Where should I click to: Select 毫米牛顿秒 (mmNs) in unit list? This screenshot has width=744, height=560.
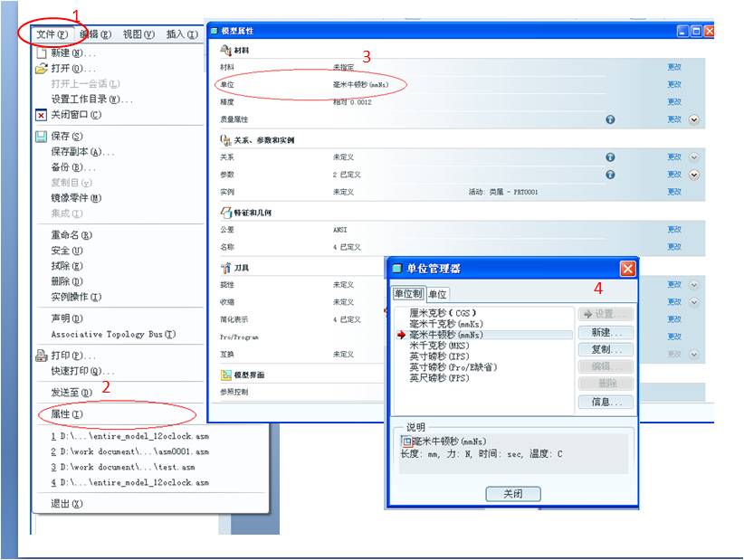point(485,335)
